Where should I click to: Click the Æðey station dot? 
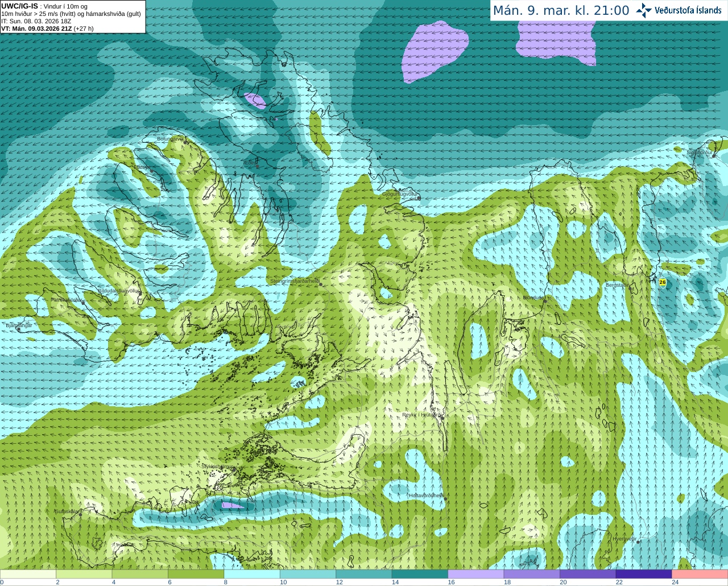click(x=257, y=166)
